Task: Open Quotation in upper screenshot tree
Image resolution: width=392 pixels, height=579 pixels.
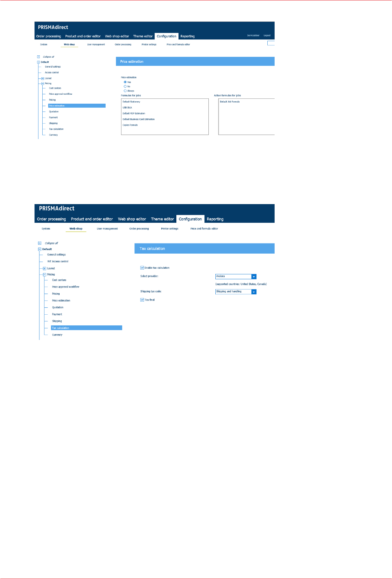Action: pyautogui.click(x=54, y=111)
